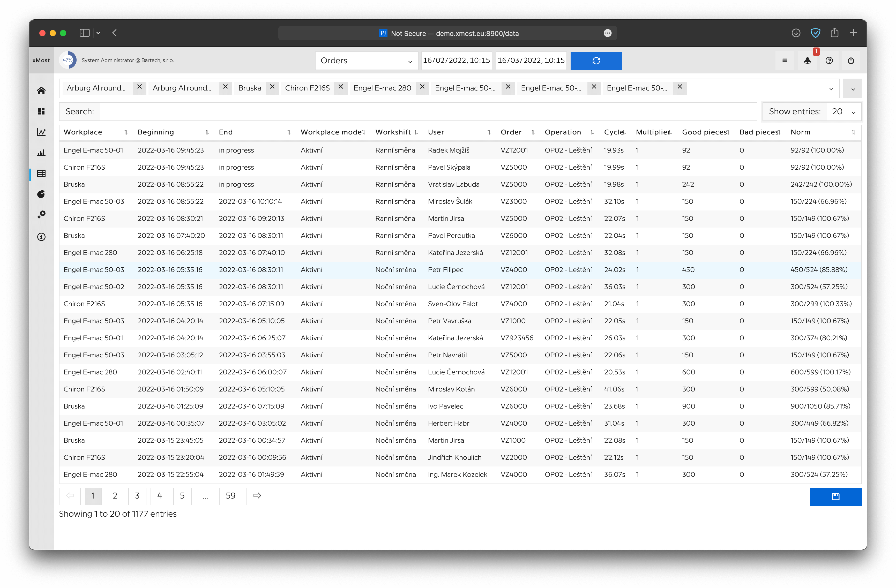The image size is (896, 588).
Task: Remove the Engel E-mac 280 filter tag
Action: [x=422, y=87]
